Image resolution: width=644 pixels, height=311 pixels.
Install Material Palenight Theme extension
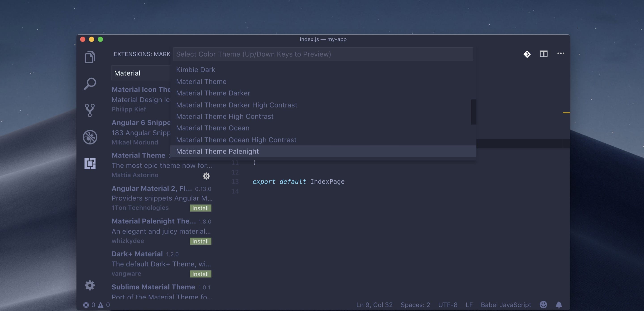tap(200, 241)
